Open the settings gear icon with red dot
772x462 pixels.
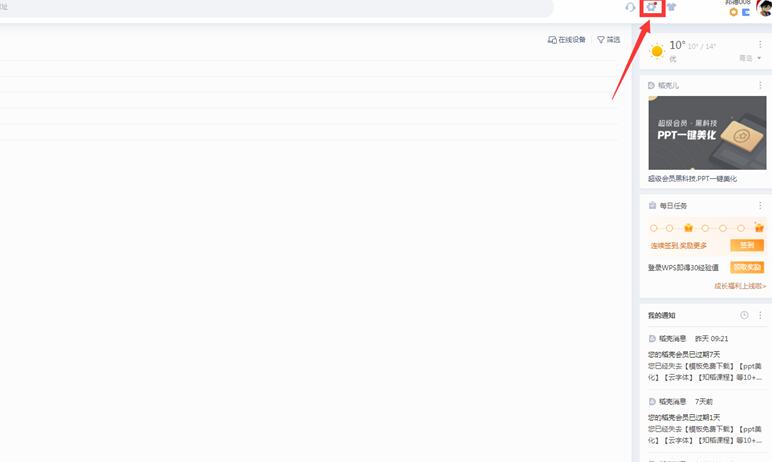pos(652,7)
